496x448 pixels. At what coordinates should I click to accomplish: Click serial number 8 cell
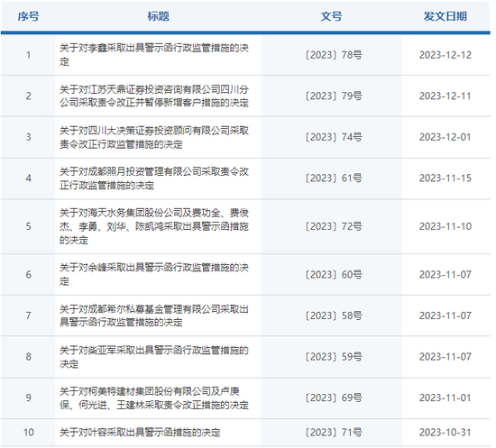coord(28,357)
